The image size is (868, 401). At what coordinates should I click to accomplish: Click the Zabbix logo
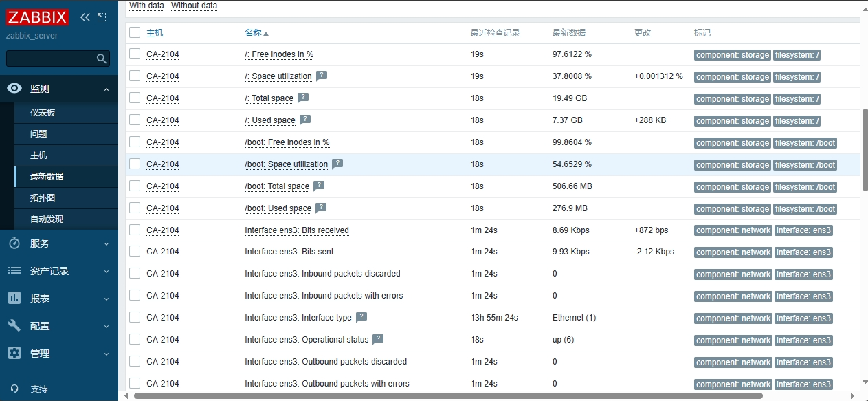38,18
